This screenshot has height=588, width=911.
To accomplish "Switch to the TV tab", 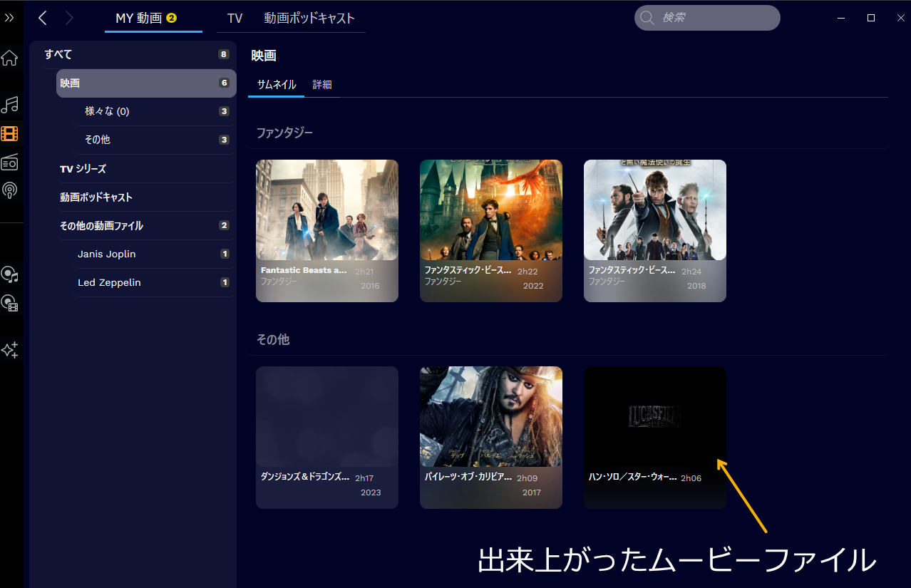I will [235, 19].
